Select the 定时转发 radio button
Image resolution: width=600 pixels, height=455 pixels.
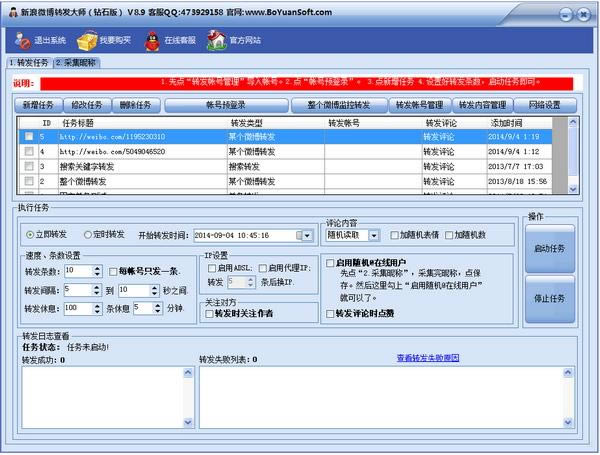click(x=88, y=235)
